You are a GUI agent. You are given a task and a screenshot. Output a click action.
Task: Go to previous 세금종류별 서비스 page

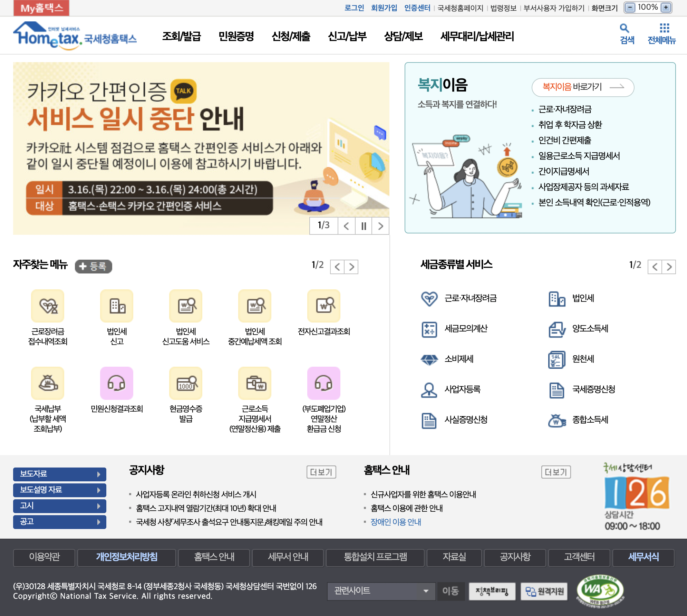pos(655,267)
